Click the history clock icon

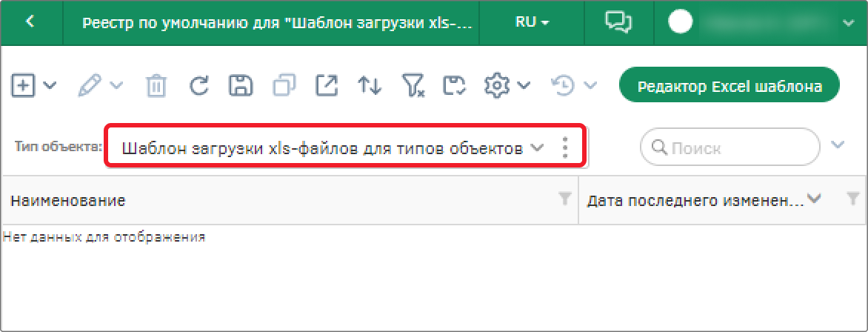563,85
